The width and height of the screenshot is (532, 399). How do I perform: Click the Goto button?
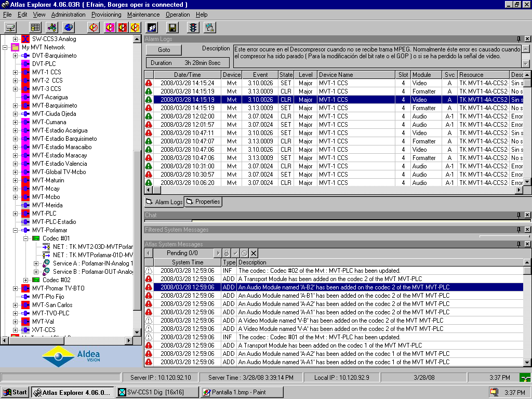click(164, 50)
